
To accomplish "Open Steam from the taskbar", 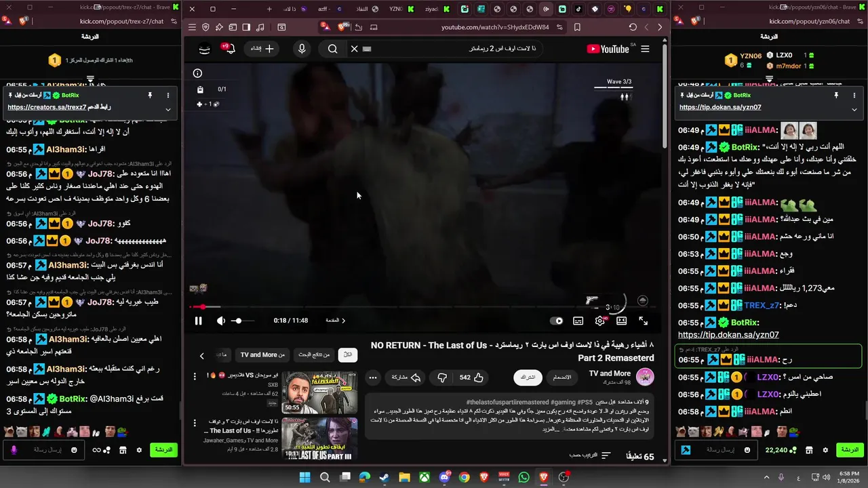I will (384, 478).
